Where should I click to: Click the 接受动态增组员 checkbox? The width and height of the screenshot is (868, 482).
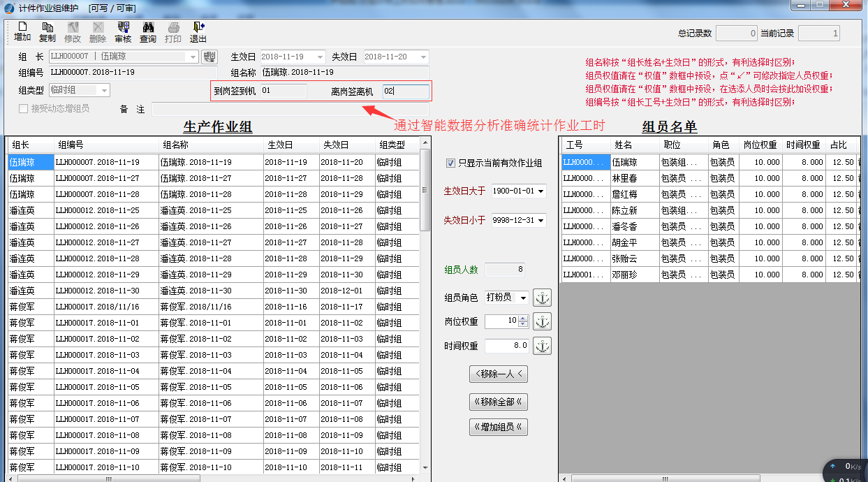click(24, 109)
